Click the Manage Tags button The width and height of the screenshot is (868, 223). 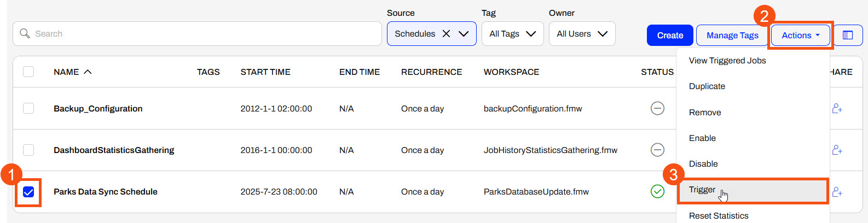[732, 36]
